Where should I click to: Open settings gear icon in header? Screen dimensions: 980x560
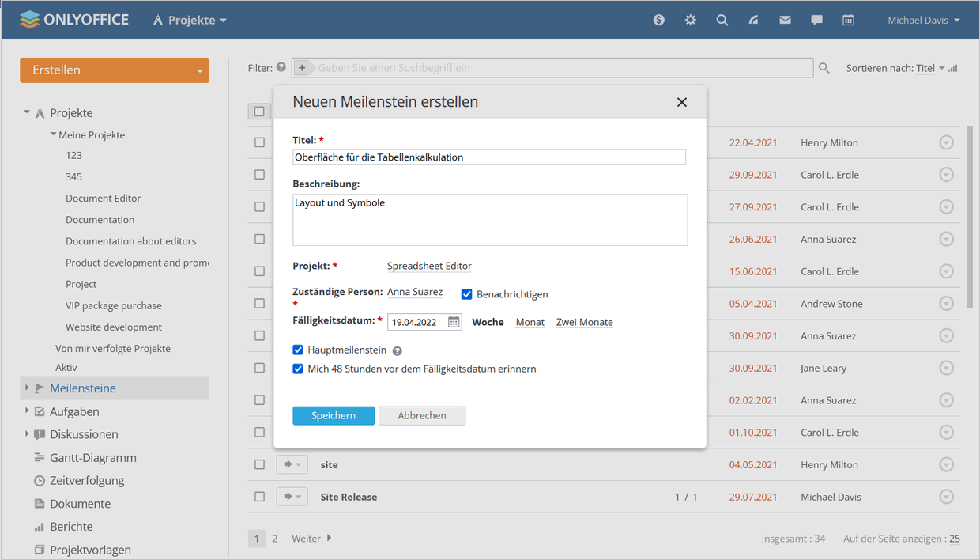point(691,20)
